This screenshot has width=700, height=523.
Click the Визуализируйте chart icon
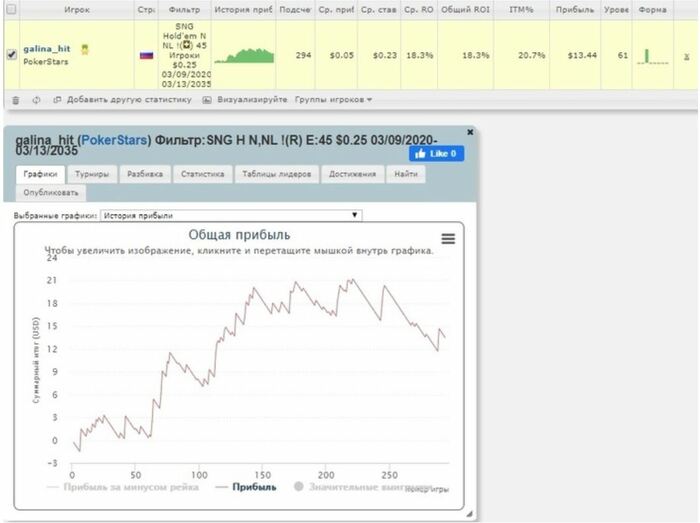[x=207, y=100]
